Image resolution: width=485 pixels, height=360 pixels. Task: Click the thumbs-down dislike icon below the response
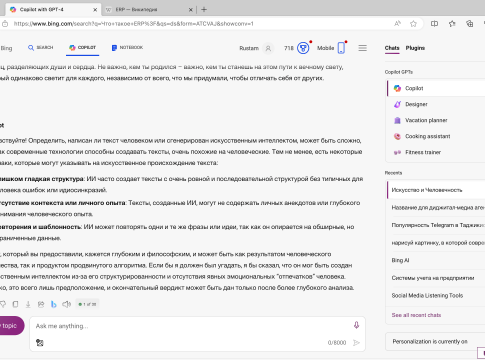point(3,304)
